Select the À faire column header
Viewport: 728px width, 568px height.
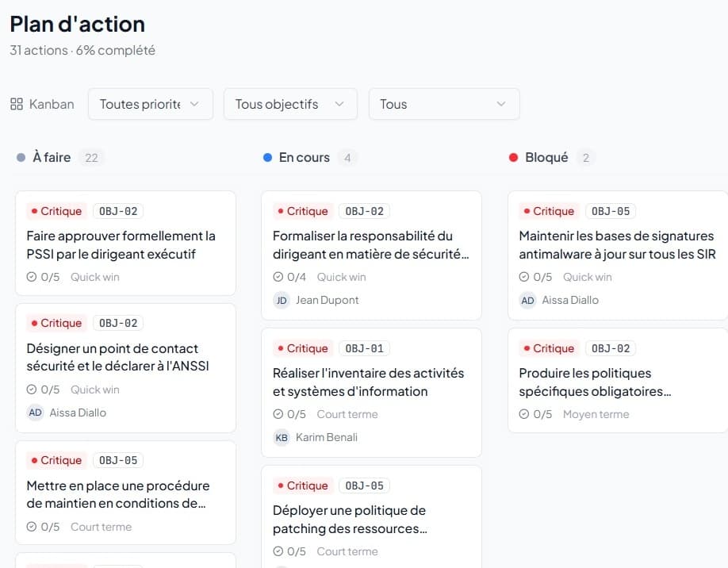[x=52, y=157]
